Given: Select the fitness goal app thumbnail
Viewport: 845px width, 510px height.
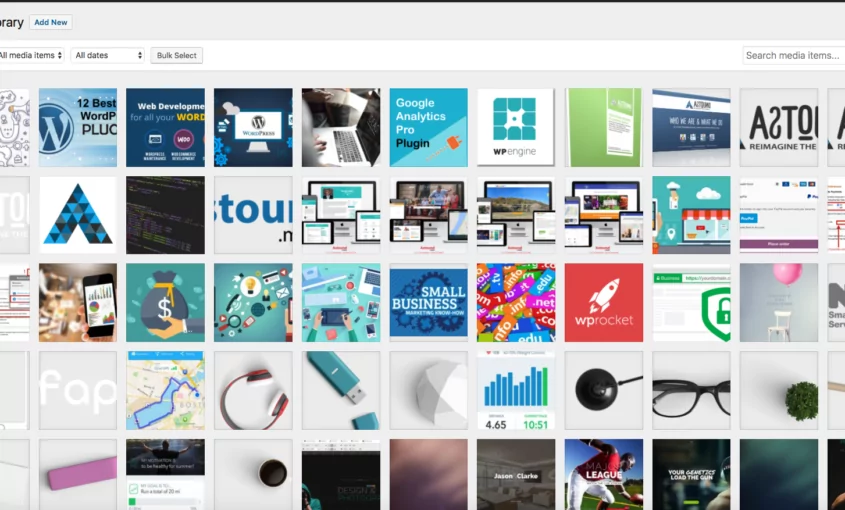Looking at the screenshot, I should click(x=165, y=474).
